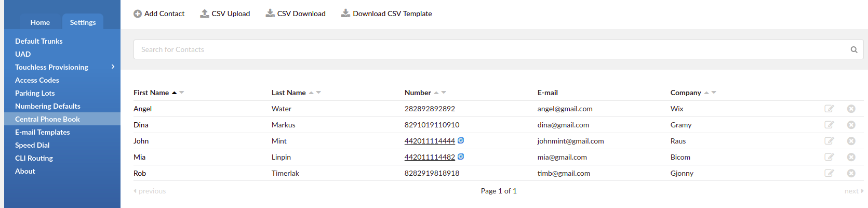Click the edit icon for Rob Timerlak
The height and width of the screenshot is (208, 868).
coord(829,173)
